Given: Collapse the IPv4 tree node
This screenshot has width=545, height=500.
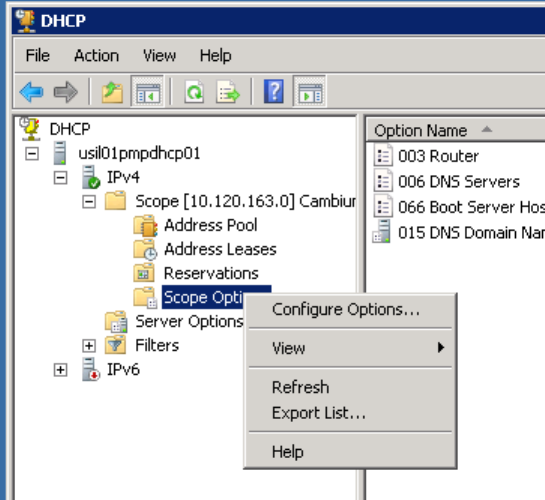Looking at the screenshot, I should 60,178.
